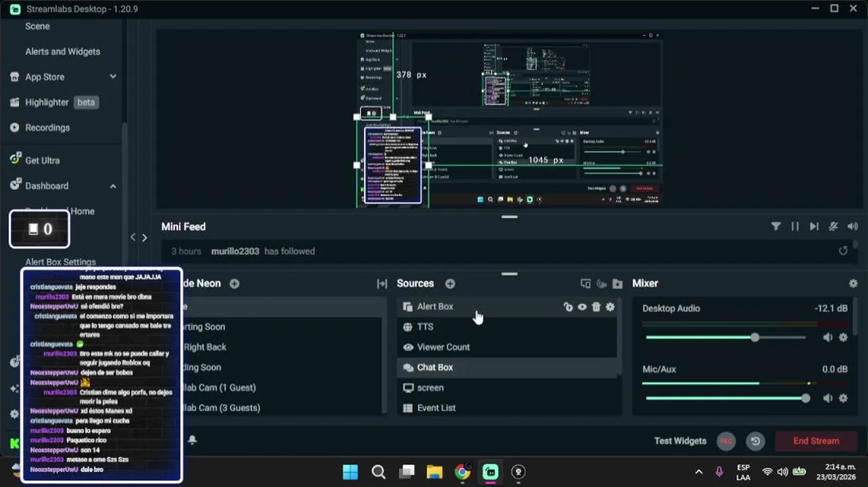This screenshot has height=487, width=868.
Task: Skip the current alert in Mini Feed
Action: [x=814, y=227]
